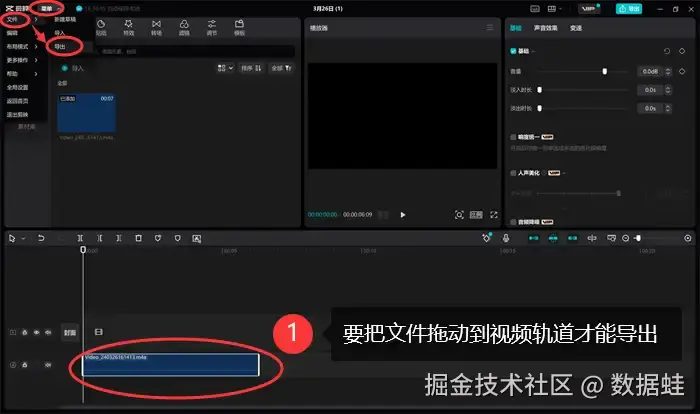Click the film strip icon beside 封面
This screenshot has height=414, width=700.
click(99, 332)
